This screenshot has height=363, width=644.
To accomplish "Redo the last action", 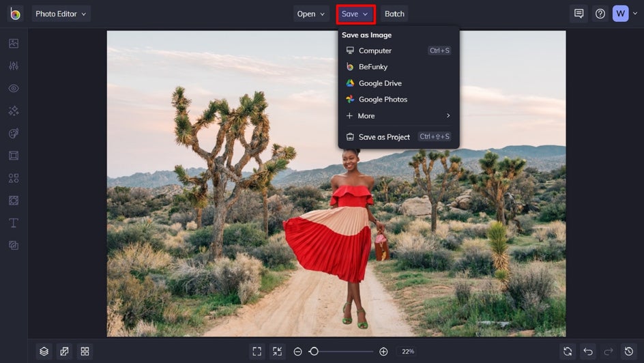I will [609, 351].
